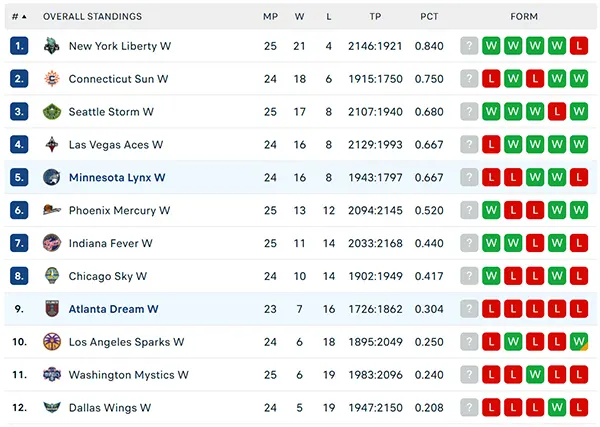Click the New York Liberty team logo

tap(52, 46)
